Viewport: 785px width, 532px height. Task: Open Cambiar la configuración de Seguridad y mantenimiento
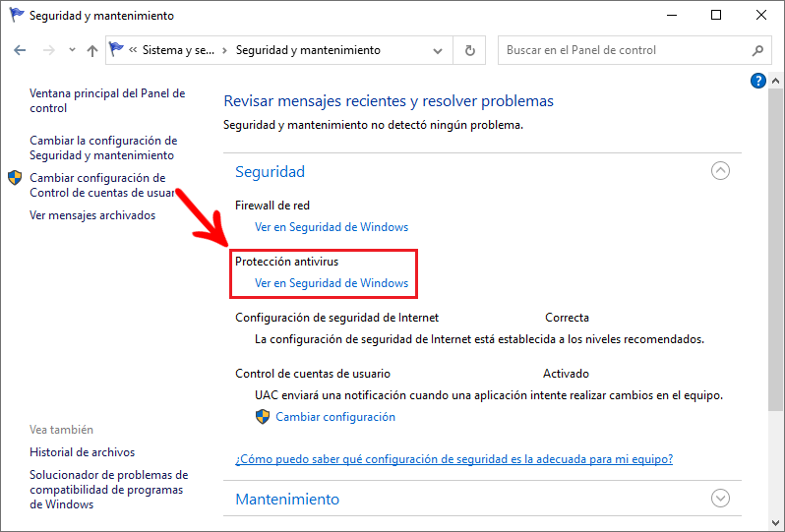[103, 148]
